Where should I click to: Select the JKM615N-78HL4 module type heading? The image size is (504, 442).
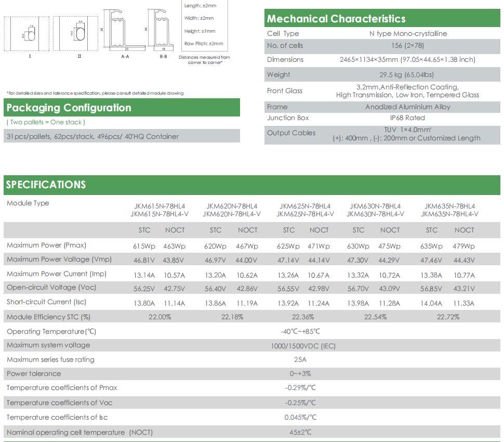point(159,206)
